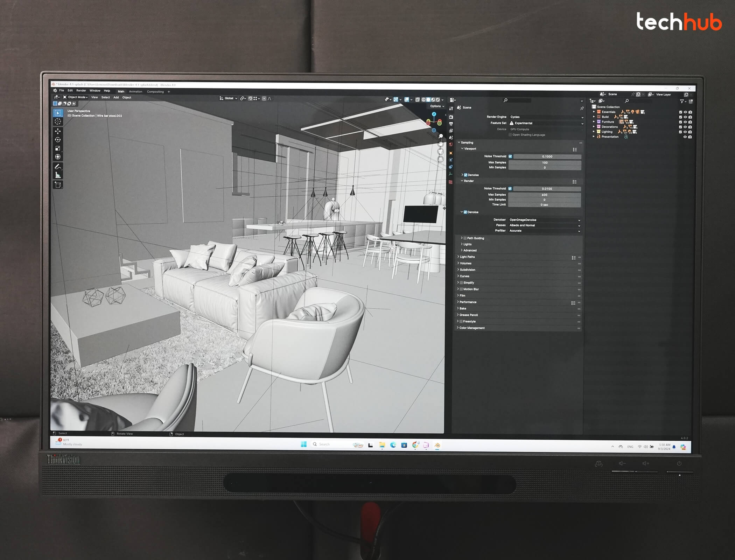This screenshot has width=735, height=560.
Task: Open the Prefilter dropdown
Action: click(x=545, y=231)
